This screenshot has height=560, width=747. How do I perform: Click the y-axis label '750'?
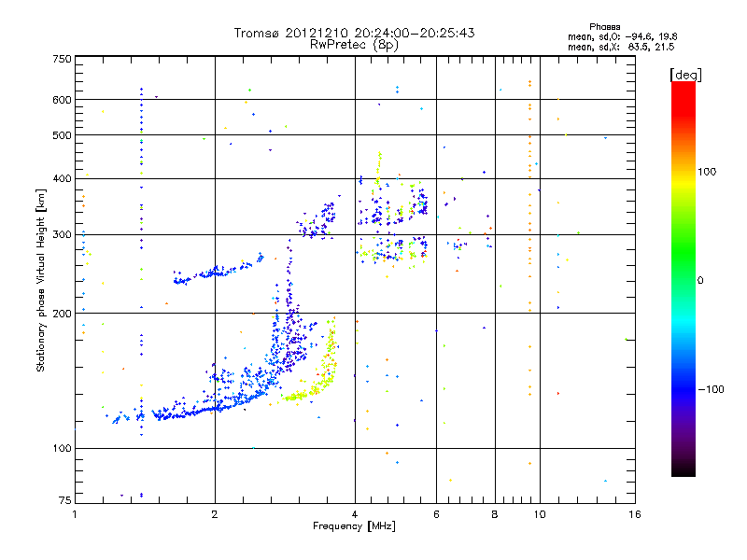click(x=63, y=59)
